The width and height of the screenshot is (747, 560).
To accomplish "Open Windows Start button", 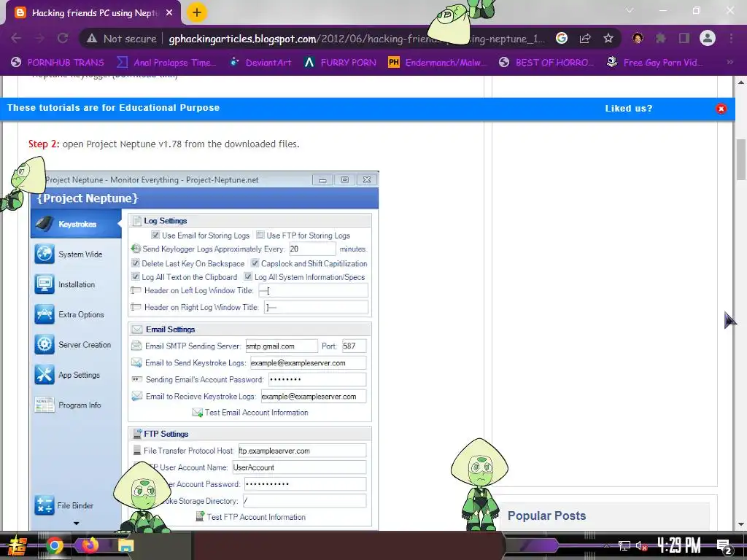I will click(x=18, y=546).
